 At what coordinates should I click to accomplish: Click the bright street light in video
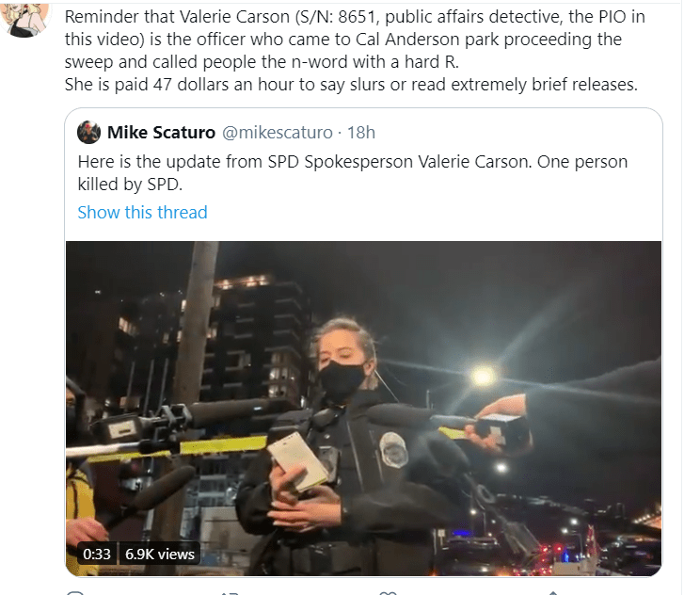click(482, 377)
